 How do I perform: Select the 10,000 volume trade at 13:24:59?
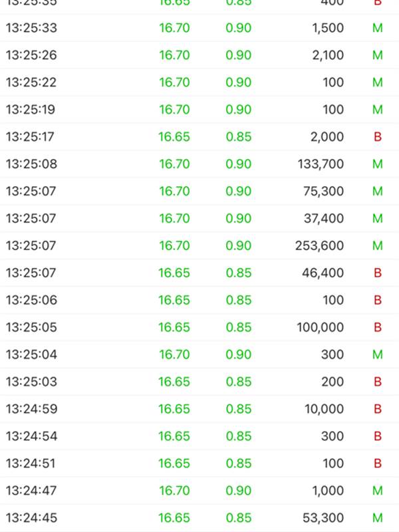(199, 409)
